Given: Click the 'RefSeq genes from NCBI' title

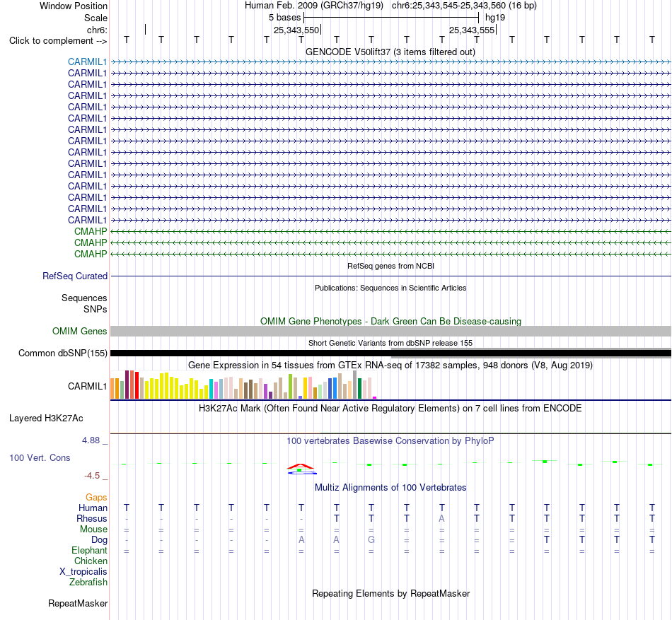Looking at the screenshot, I should coord(390,266).
